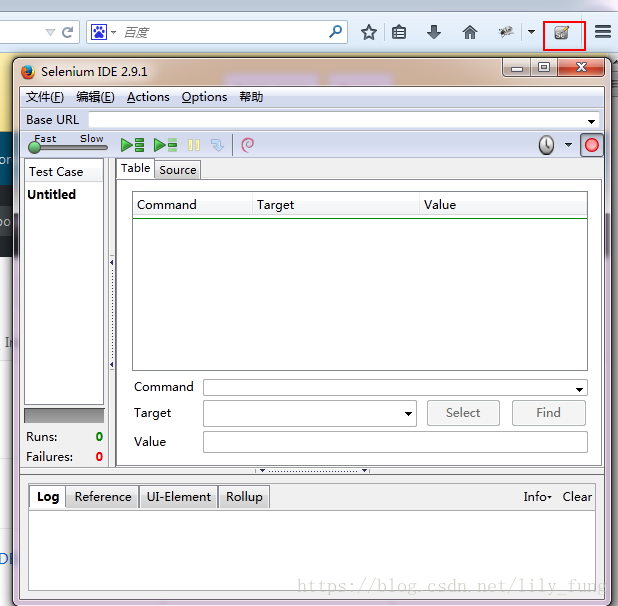Switch to the Source tab
Image resolution: width=618 pixels, height=606 pixels.
coord(177,170)
